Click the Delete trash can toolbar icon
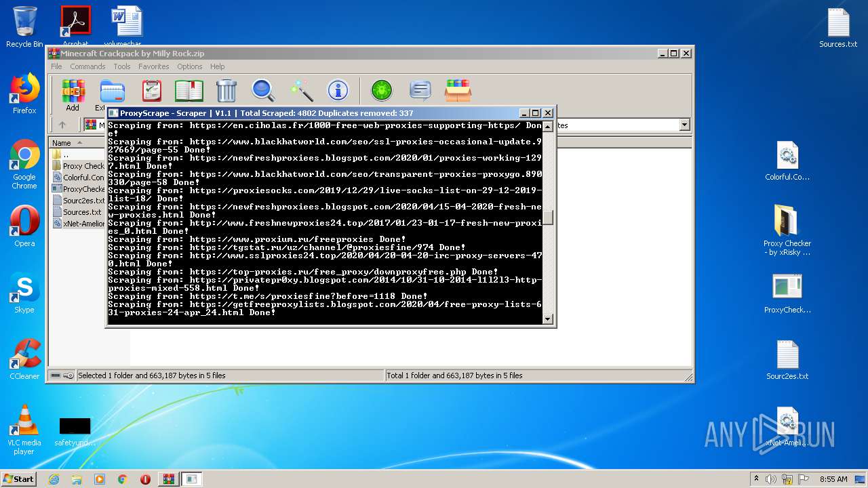Viewport: 868px width, 488px height. [x=226, y=90]
